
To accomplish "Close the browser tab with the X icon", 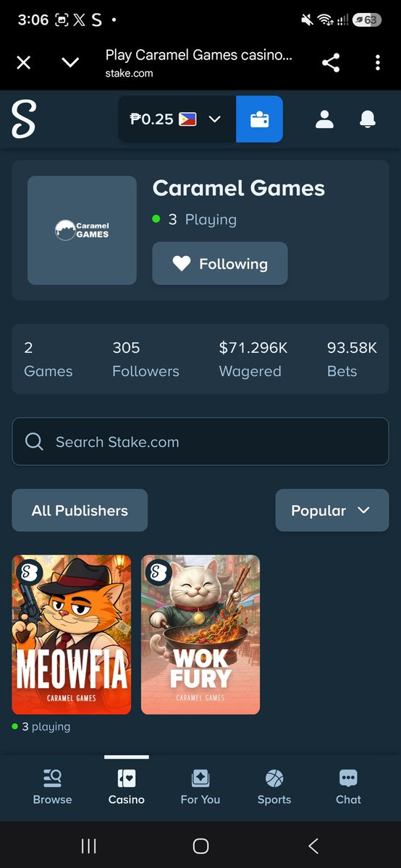I will pyautogui.click(x=24, y=63).
